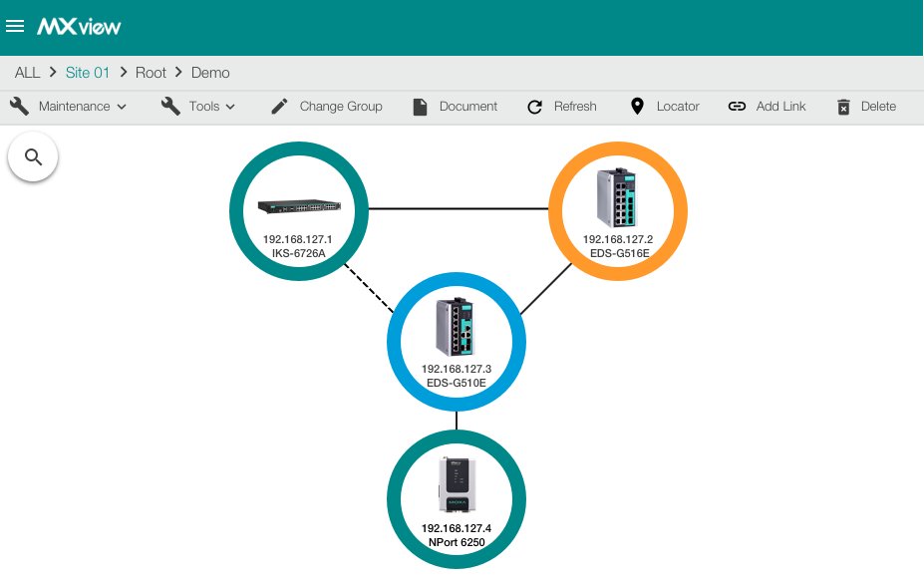The image size is (924, 577).
Task: Click the EDS-G516E model label
Action: tap(619, 253)
